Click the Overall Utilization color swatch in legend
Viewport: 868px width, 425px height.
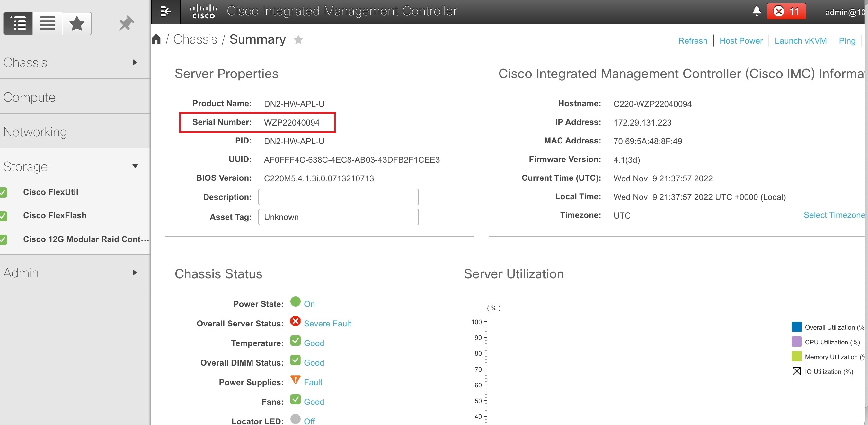click(796, 326)
